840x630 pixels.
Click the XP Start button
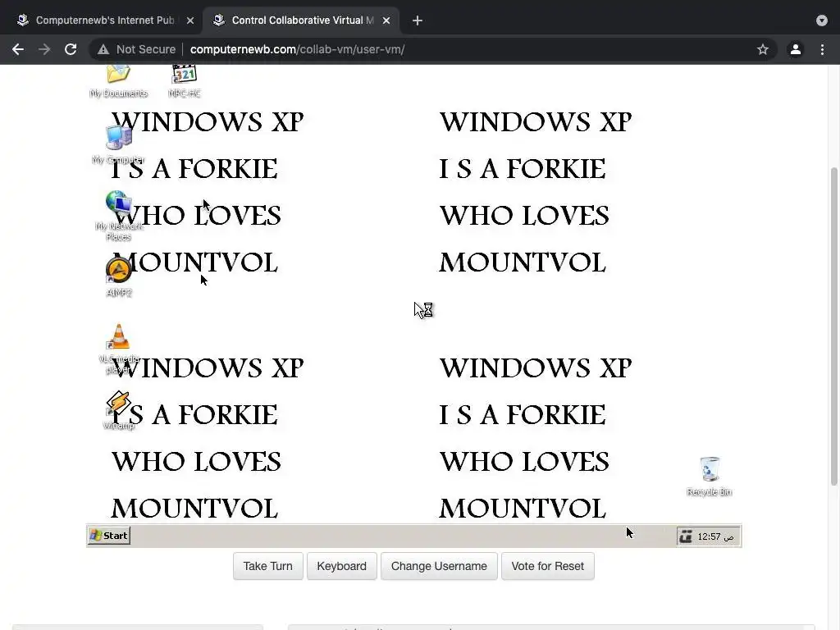(109, 535)
